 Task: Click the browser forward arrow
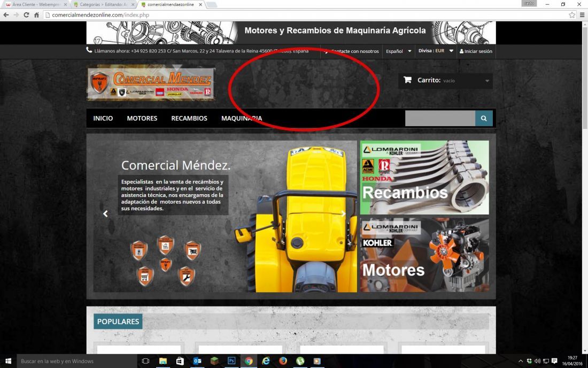[x=16, y=15]
